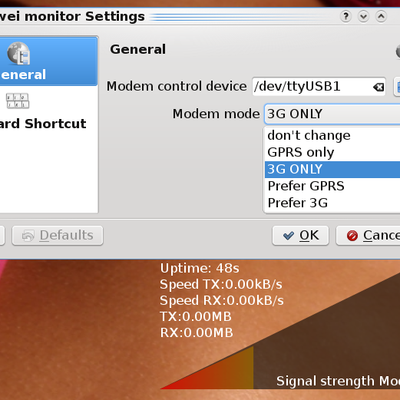Screen dimensions: 400x400
Task: Click the "Modem control device" label
Action: (177, 86)
